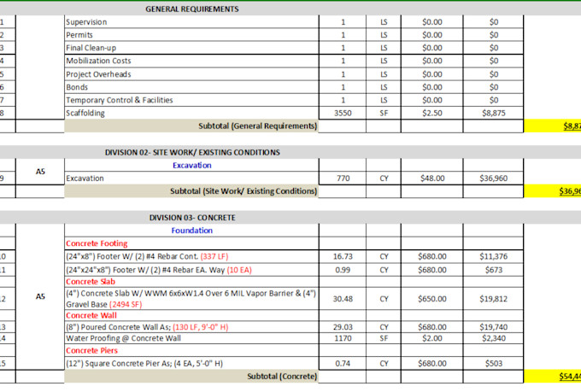Click the quantity 16.73 cell
The height and width of the screenshot is (392, 581).
[343, 256]
